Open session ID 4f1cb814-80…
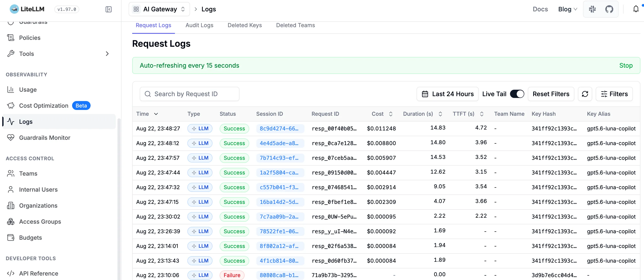 tap(280, 261)
